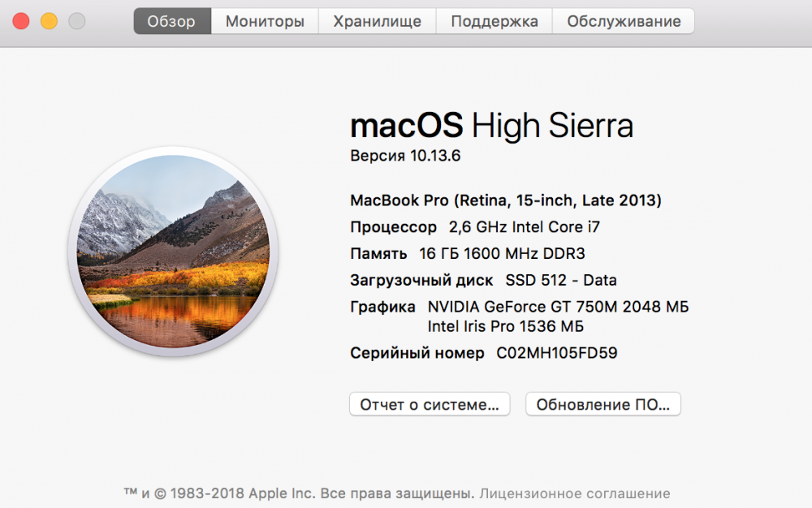
Task: Click the SSD 512 - Data value
Action: [561, 281]
